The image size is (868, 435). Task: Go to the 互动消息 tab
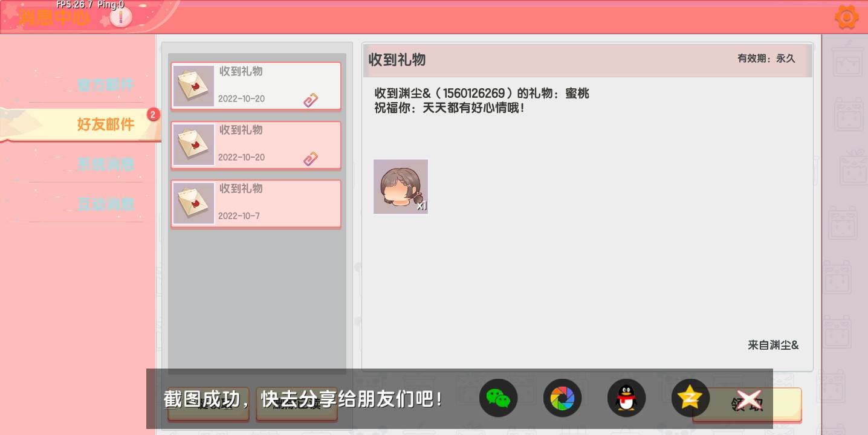point(105,204)
